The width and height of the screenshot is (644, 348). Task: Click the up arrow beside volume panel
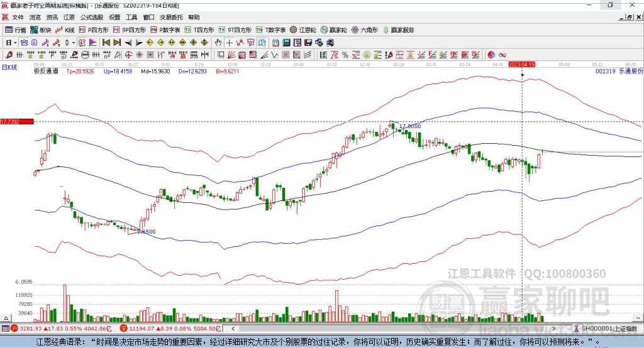tap(6, 318)
